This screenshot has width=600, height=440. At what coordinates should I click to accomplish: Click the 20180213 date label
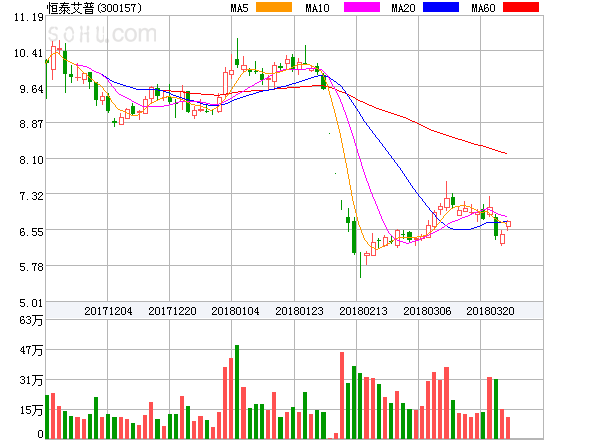(363, 311)
